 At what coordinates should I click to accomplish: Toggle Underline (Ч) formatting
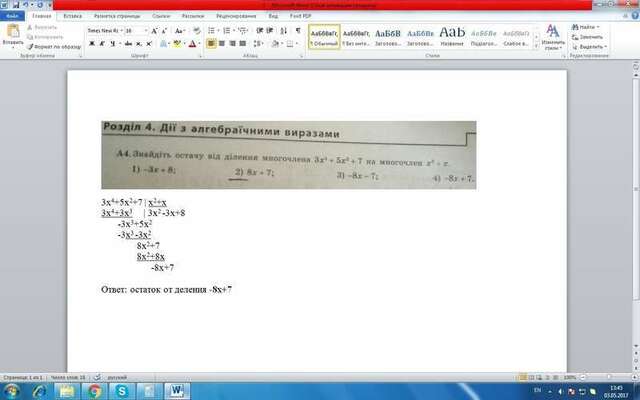point(112,43)
